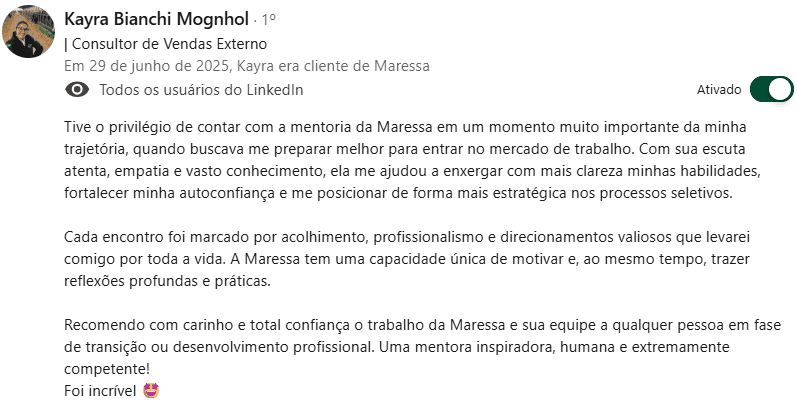Viewport: 797px width, 407px height.
Task: Disable the Ativado recommendation toggle
Action: [x=771, y=89]
